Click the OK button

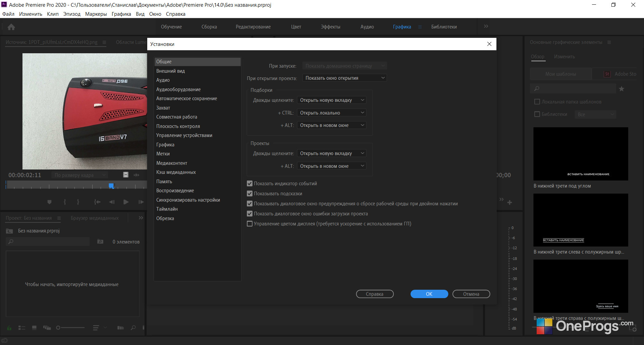(x=429, y=294)
